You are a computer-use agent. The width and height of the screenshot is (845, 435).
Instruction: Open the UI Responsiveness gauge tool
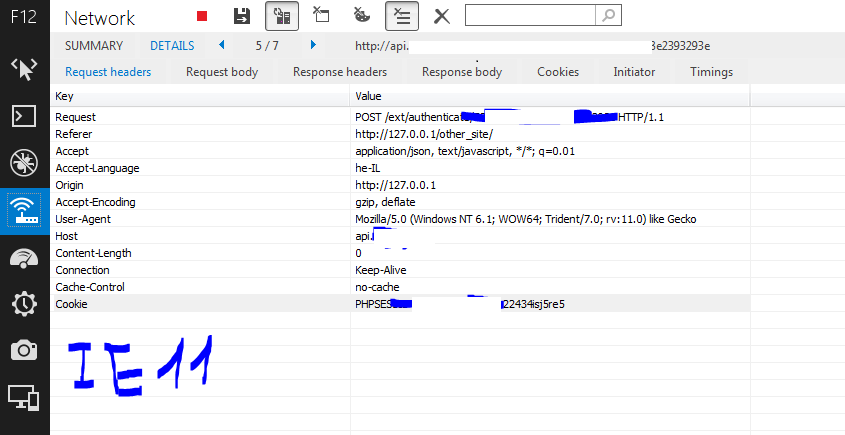(24, 258)
